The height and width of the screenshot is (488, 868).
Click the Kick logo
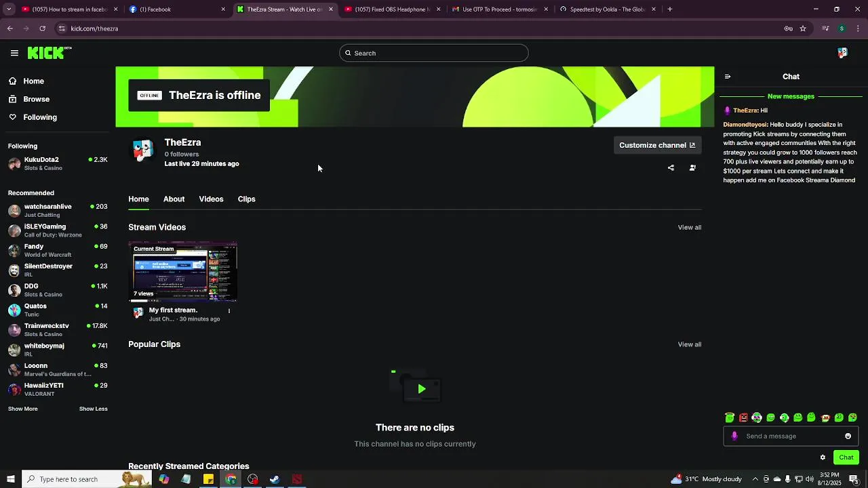pos(50,53)
